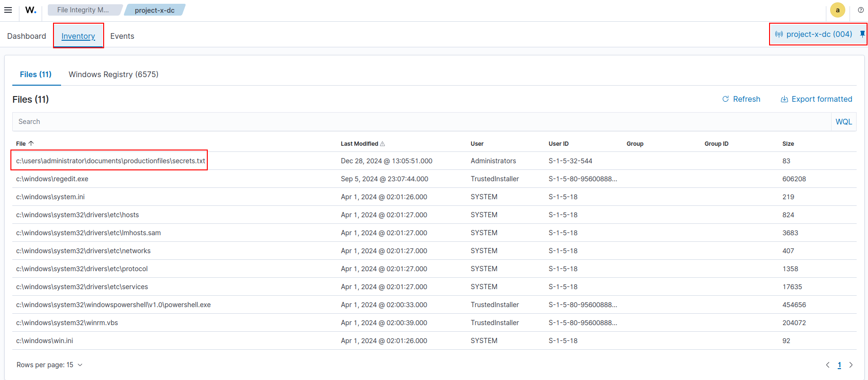Click the Last Modified warning triangle icon

(382, 144)
